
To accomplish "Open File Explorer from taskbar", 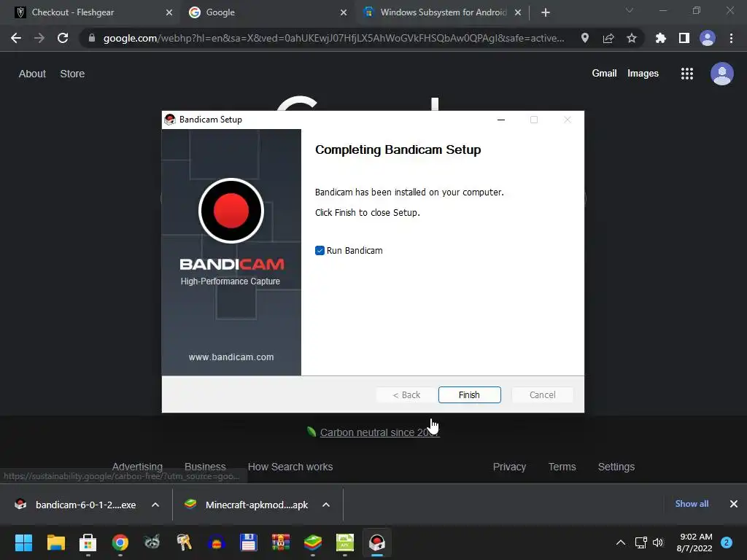I will pos(55,542).
